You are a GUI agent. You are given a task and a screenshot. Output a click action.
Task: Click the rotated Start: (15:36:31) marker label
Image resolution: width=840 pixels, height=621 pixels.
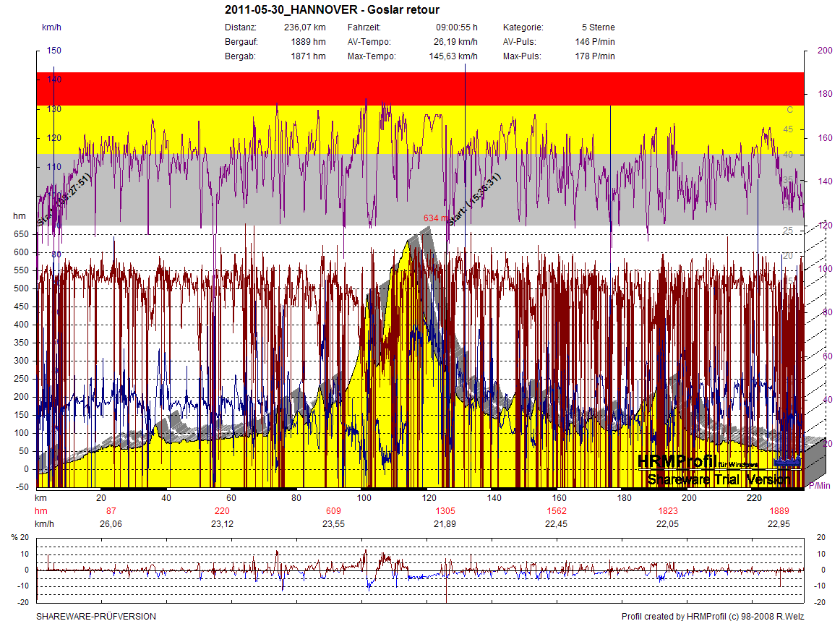click(474, 189)
